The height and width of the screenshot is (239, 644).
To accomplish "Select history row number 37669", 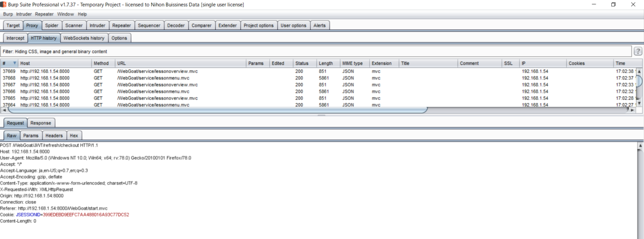I will pos(318,71).
